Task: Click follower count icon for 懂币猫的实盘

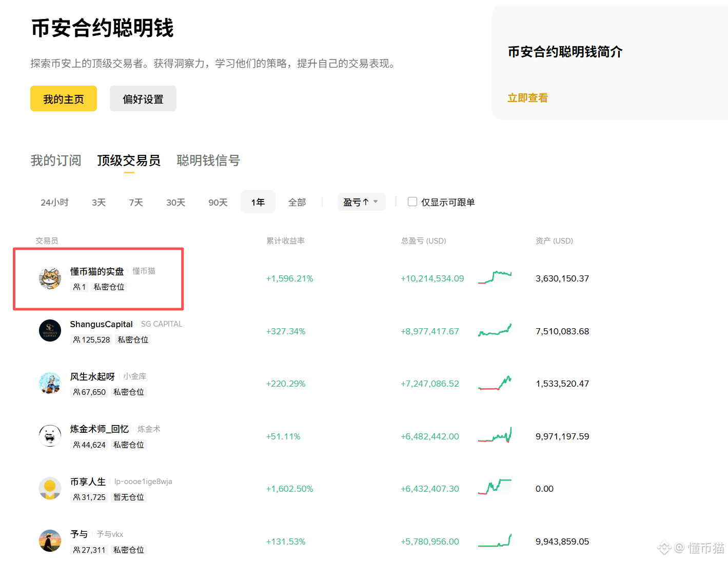Action: pyautogui.click(x=76, y=287)
